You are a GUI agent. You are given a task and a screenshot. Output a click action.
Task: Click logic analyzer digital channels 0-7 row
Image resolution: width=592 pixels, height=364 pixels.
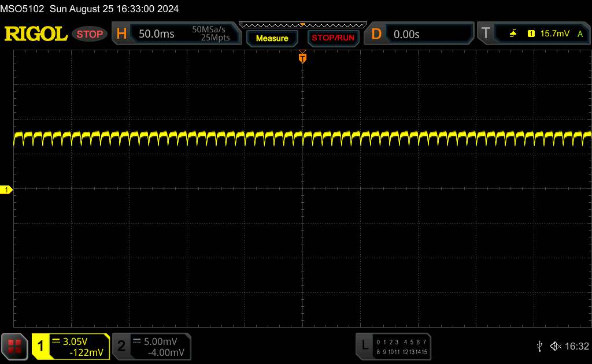tap(402, 342)
